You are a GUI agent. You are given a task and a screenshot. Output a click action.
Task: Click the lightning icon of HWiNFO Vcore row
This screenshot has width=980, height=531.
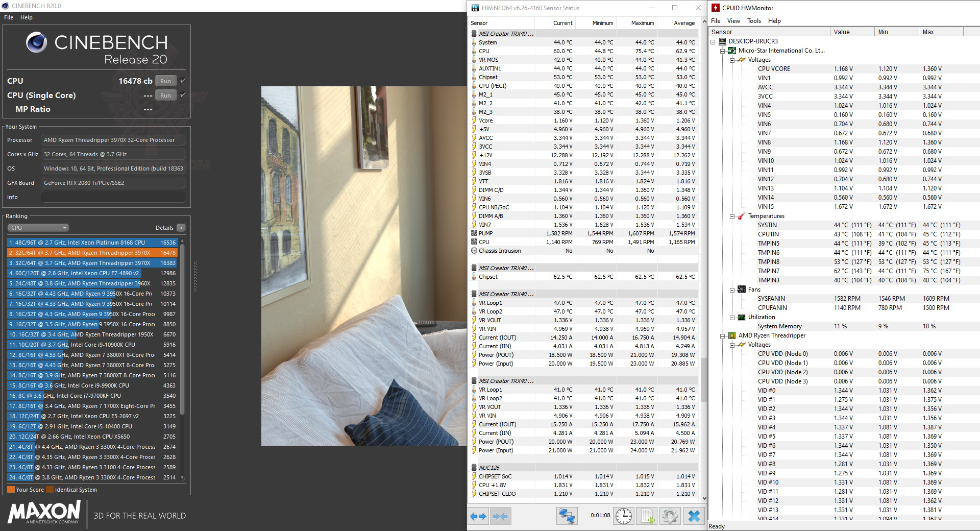(x=474, y=120)
